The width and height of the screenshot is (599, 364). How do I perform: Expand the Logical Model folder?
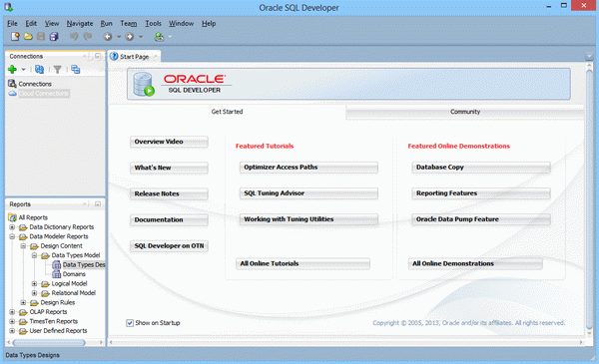[34, 283]
